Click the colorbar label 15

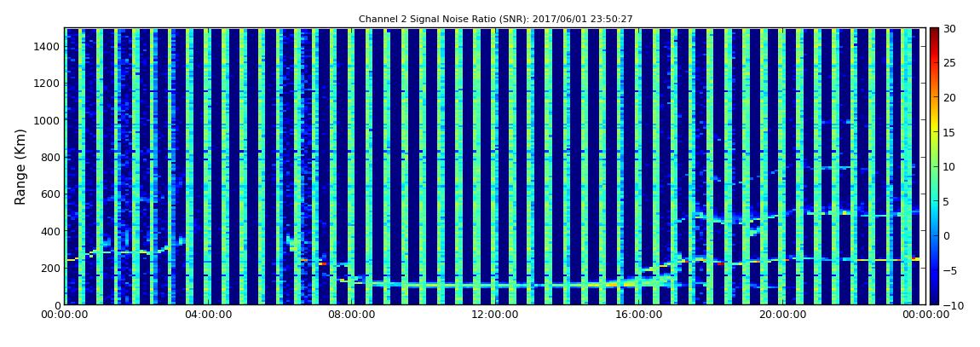(x=949, y=132)
